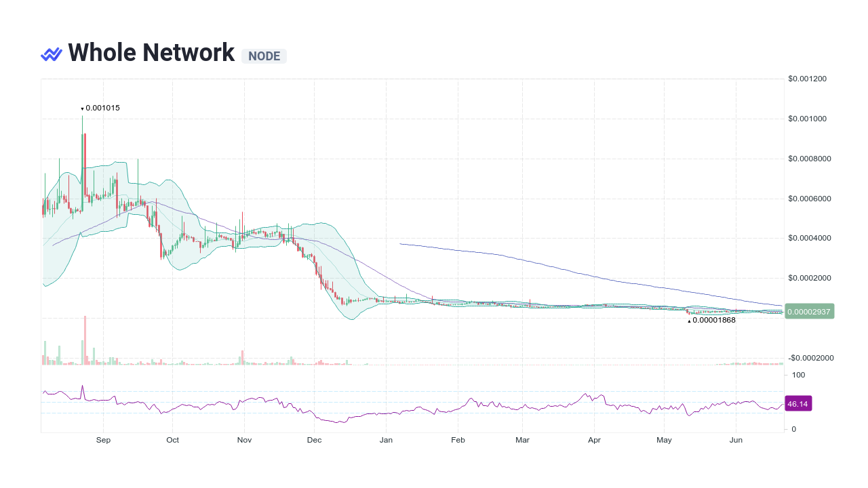Select the Nov label on the time axis
The height and width of the screenshot is (488, 868).
tap(244, 440)
